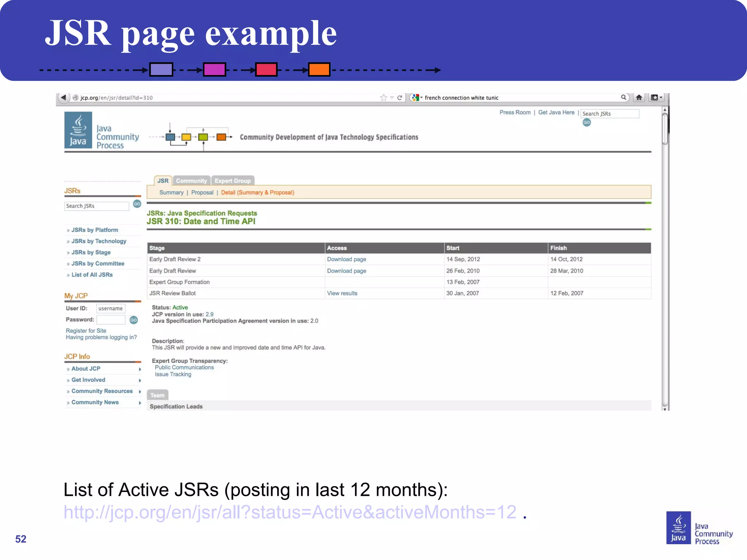Click the Specification Leads section header
This screenshot has height=560, width=747.
click(399, 406)
